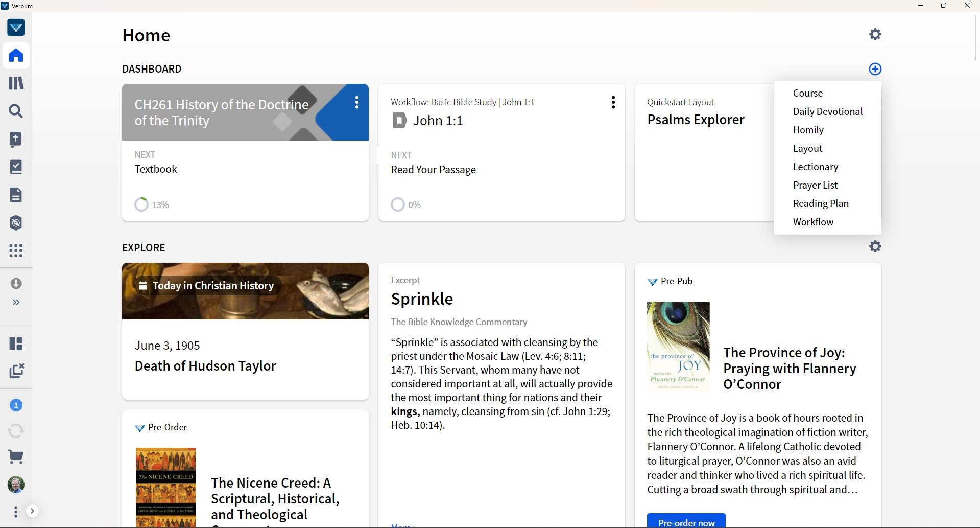Open the checklist Guides icon in sidebar
This screenshot has width=980, height=528.
[16, 167]
